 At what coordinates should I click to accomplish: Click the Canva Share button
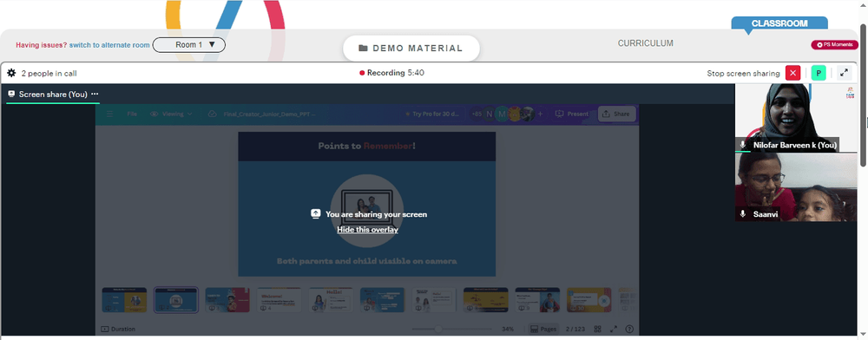[616, 114]
